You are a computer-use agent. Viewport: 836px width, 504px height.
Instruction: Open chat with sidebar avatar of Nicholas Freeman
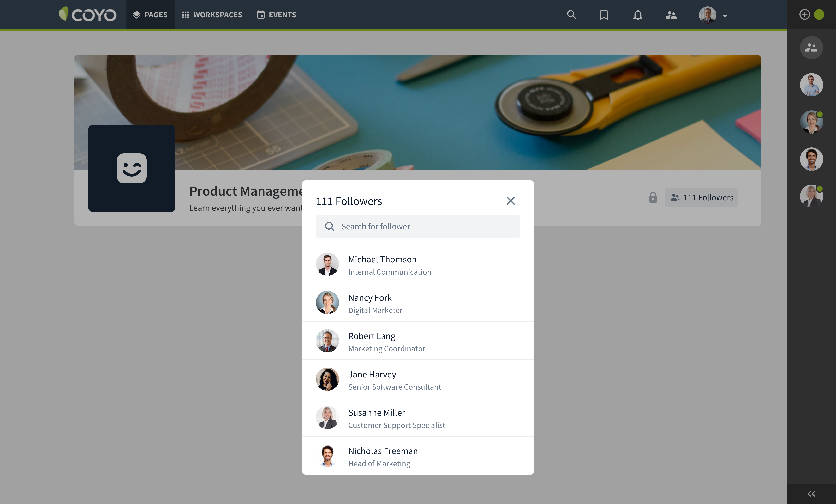pos(811,159)
